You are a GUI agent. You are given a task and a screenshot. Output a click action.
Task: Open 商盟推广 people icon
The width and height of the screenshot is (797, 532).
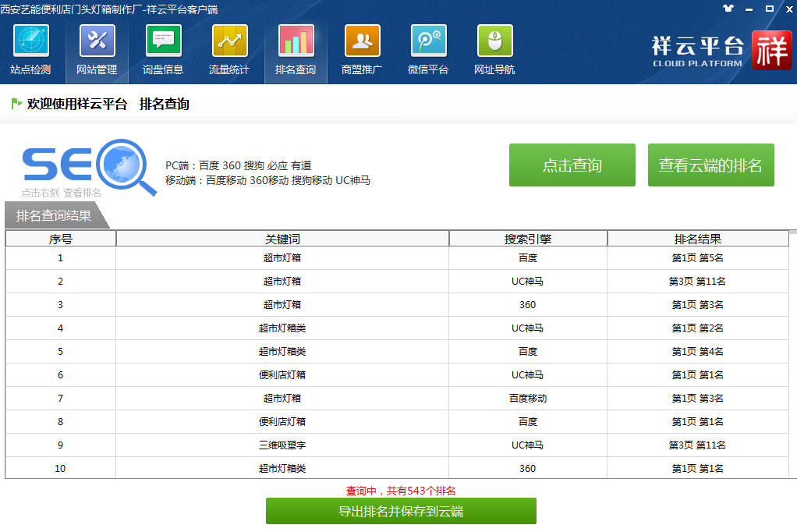(x=362, y=41)
